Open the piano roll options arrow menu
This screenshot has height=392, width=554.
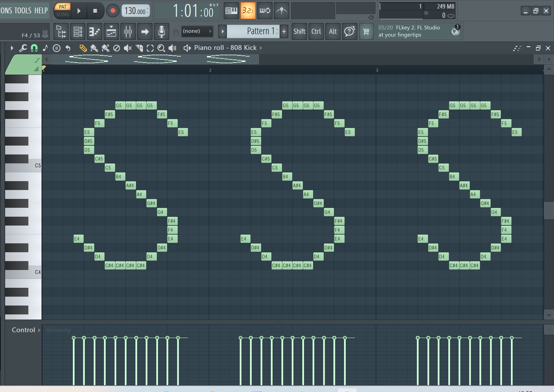click(12, 48)
